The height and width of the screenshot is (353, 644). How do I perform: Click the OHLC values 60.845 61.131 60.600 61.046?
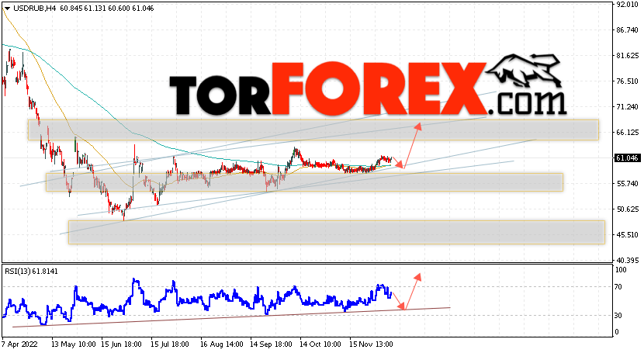point(107,9)
